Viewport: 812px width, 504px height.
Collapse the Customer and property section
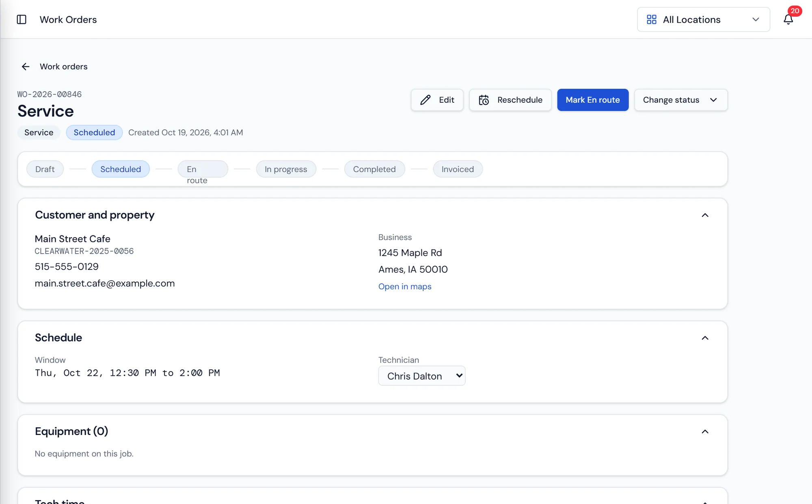705,215
